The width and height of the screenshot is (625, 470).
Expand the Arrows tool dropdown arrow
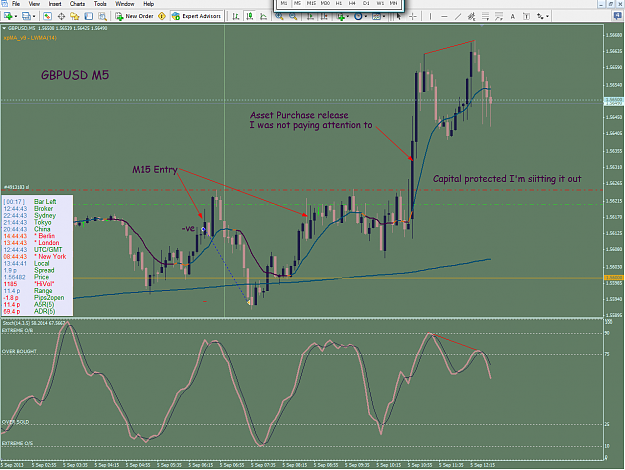(x=548, y=16)
